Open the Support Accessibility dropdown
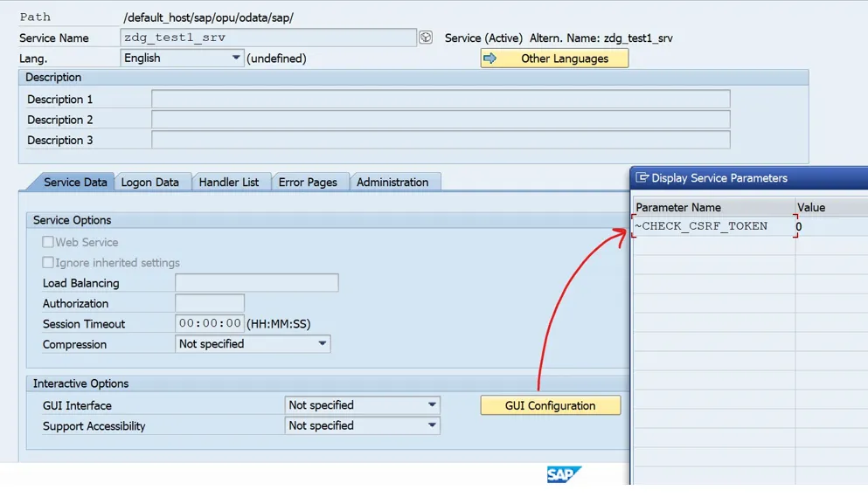This screenshot has height=497, width=868. (x=363, y=425)
